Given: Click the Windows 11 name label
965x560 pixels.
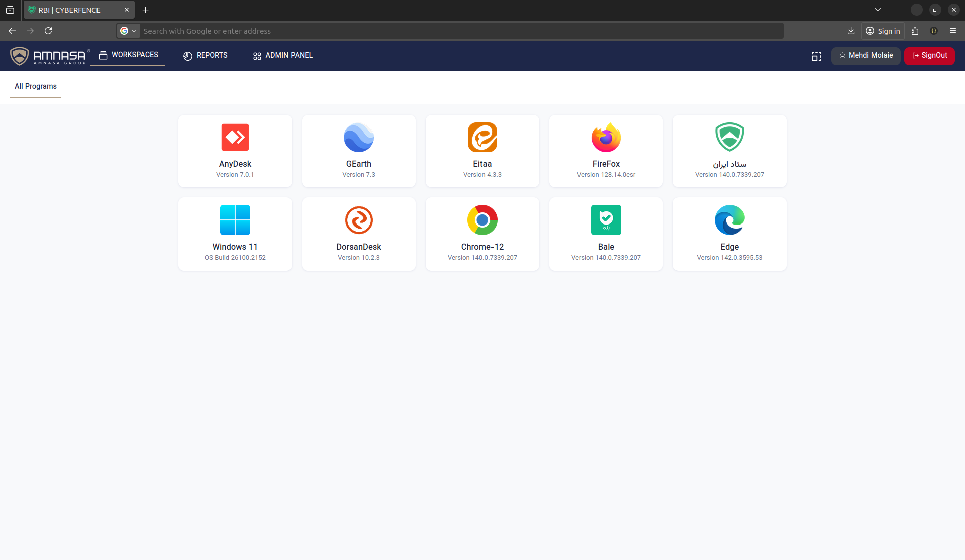Looking at the screenshot, I should (235, 247).
